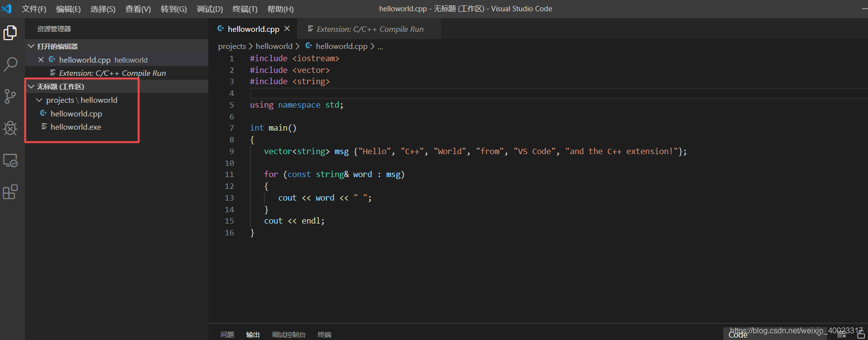The height and width of the screenshot is (340, 868).
Task: Click on #include <vector> line
Action: (290, 70)
